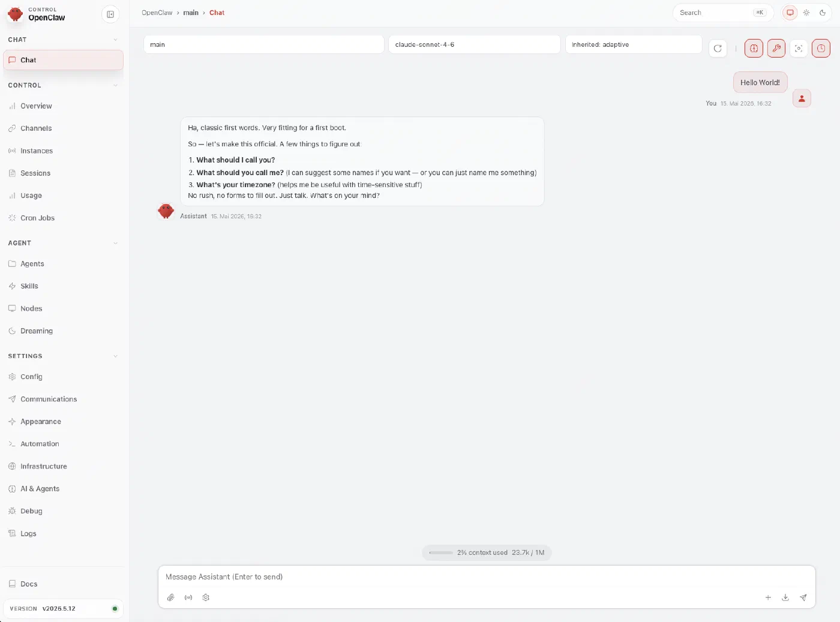Screen dimensions: 840x622
Task: Focus the Search field
Action: pyautogui.click(x=723, y=13)
